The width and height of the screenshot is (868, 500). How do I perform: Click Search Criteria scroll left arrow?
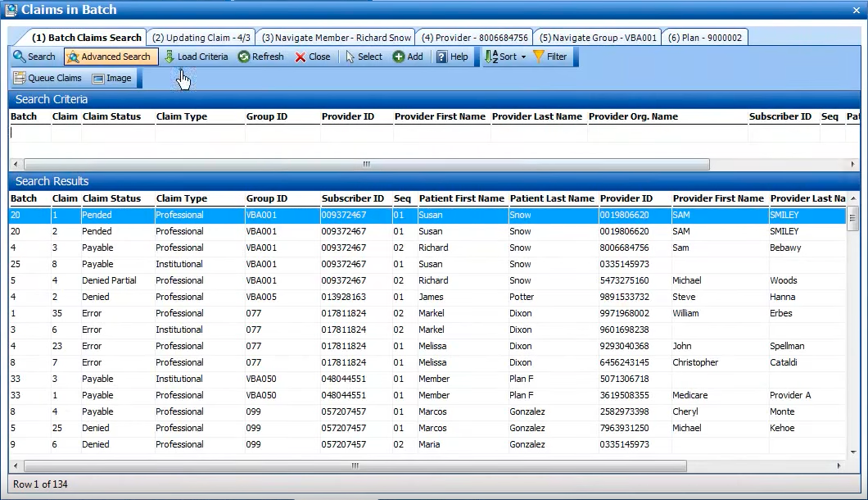(16, 164)
